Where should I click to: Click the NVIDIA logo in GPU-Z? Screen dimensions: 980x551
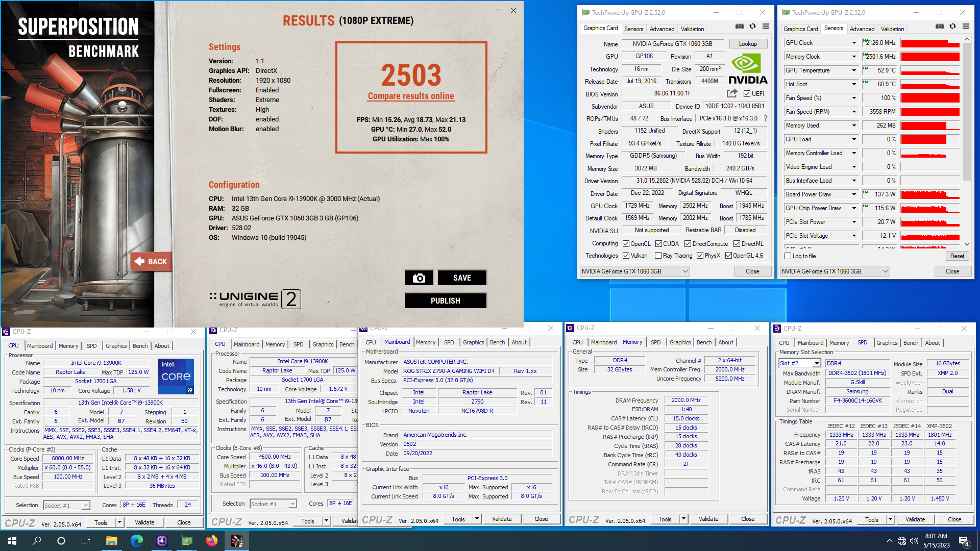coord(748,69)
